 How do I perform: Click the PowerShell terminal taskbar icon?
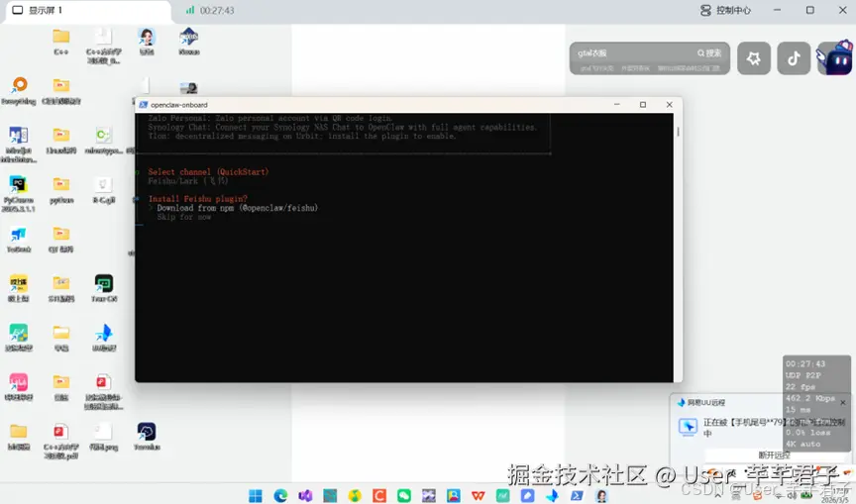coord(577,495)
